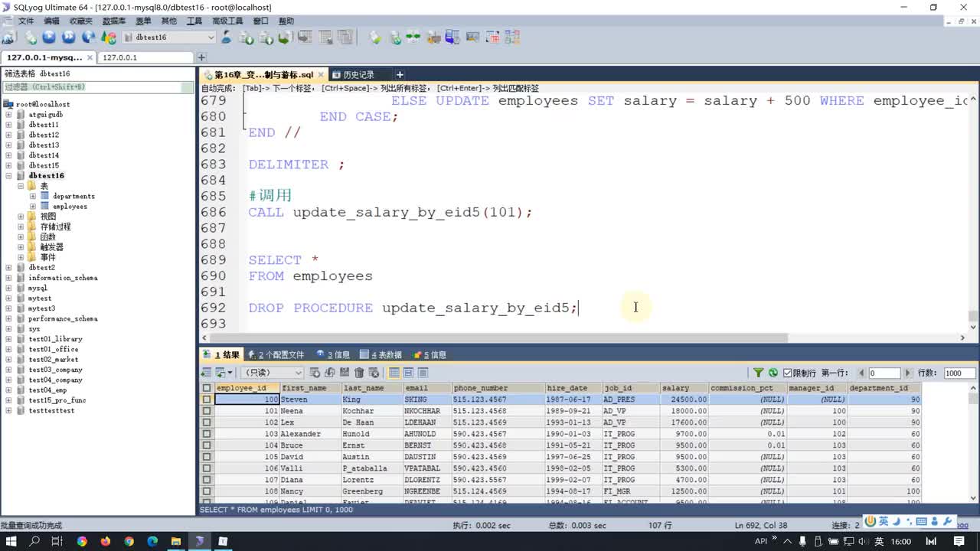The width and height of the screenshot is (980, 551).
Task: Tick the select-all checkbox in grid header
Action: pyautogui.click(x=206, y=388)
